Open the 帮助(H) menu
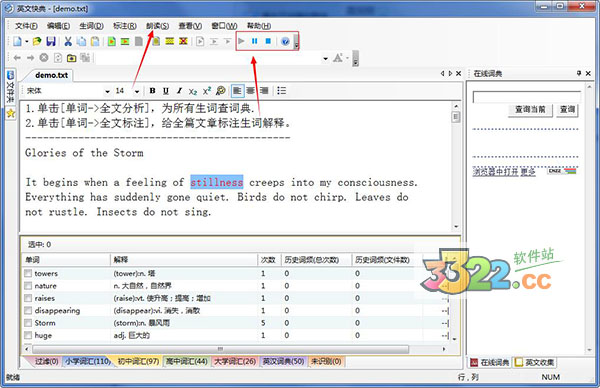The image size is (600, 388). (x=259, y=26)
